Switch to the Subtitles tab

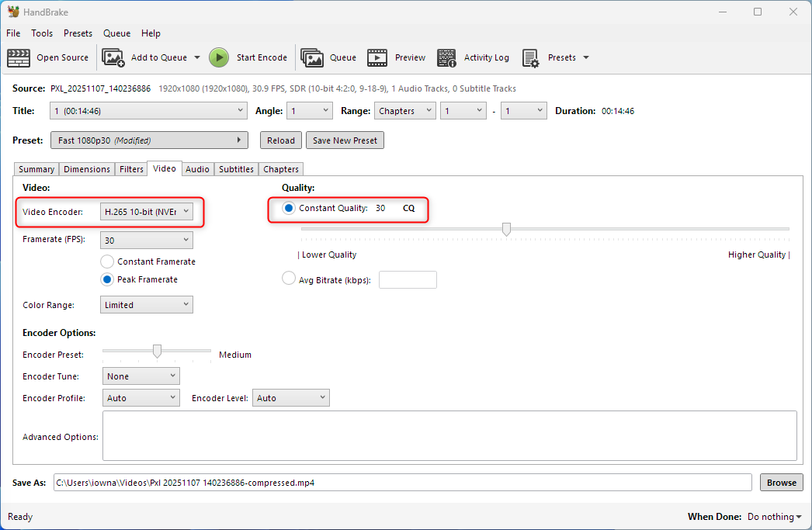pyautogui.click(x=236, y=169)
